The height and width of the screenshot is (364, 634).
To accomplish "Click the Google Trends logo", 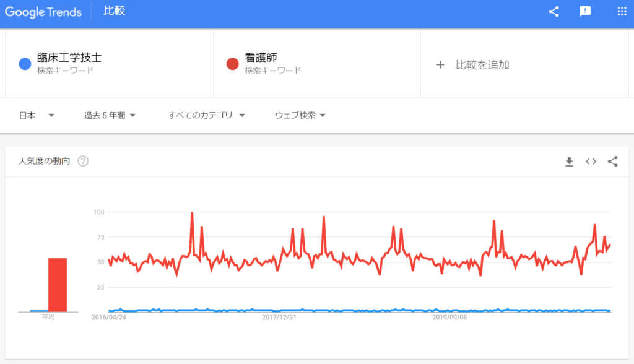I will pos(44,11).
